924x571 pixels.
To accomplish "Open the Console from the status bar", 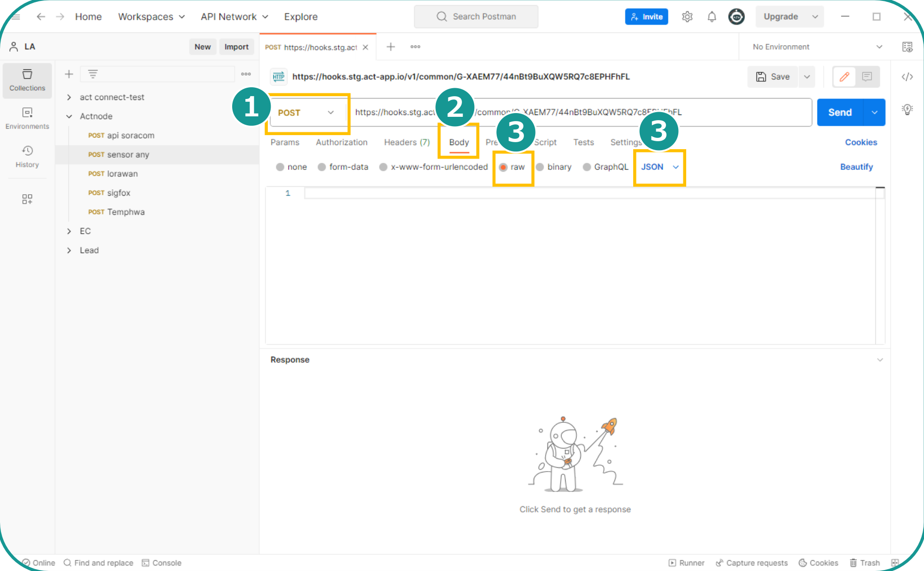I will (162, 563).
